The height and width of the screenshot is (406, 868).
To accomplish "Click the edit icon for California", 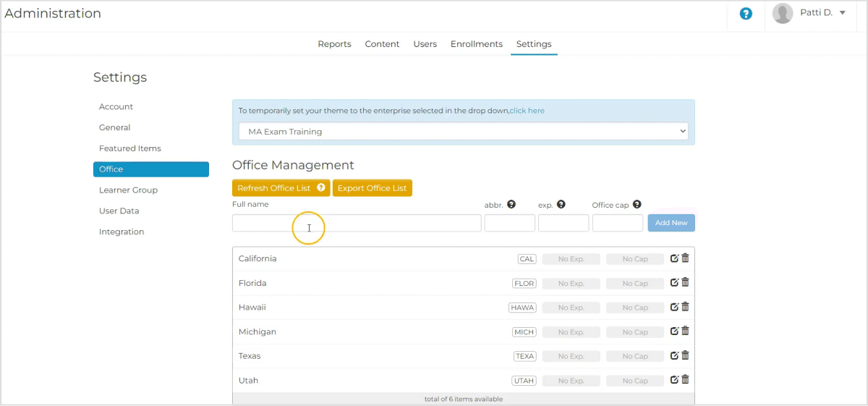I will point(675,258).
